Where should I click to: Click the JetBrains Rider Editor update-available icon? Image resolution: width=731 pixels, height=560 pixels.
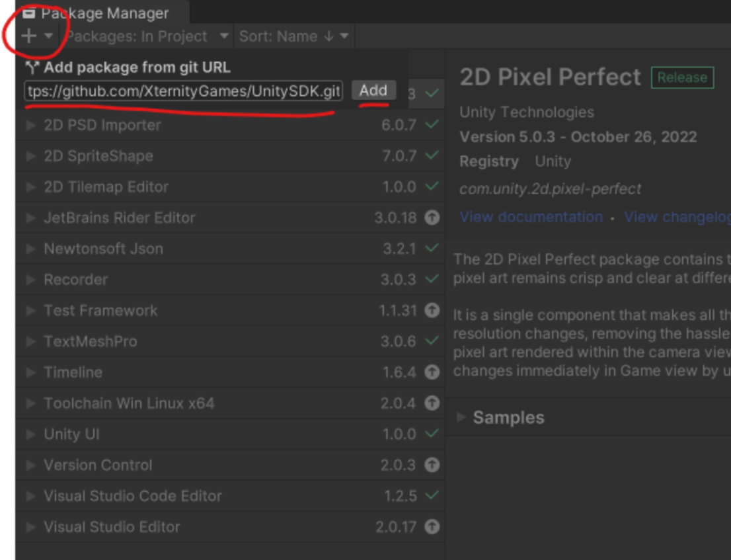tap(432, 218)
